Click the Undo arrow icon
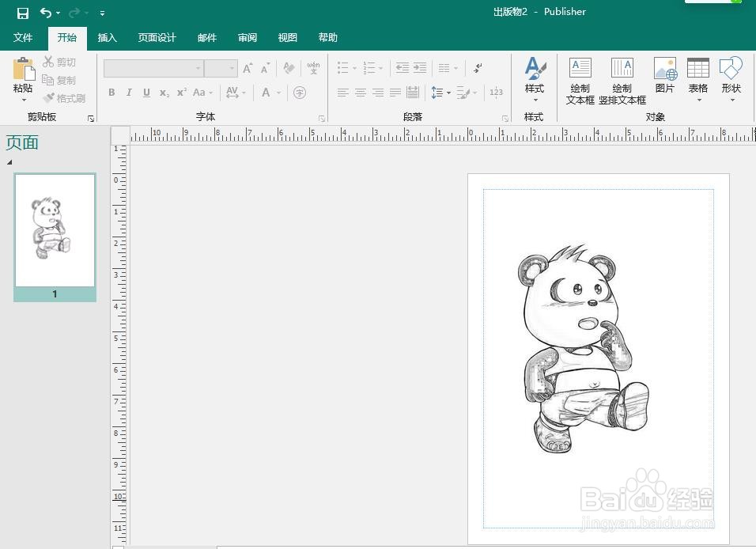Viewport: 756px width, 549px height. pyautogui.click(x=46, y=13)
